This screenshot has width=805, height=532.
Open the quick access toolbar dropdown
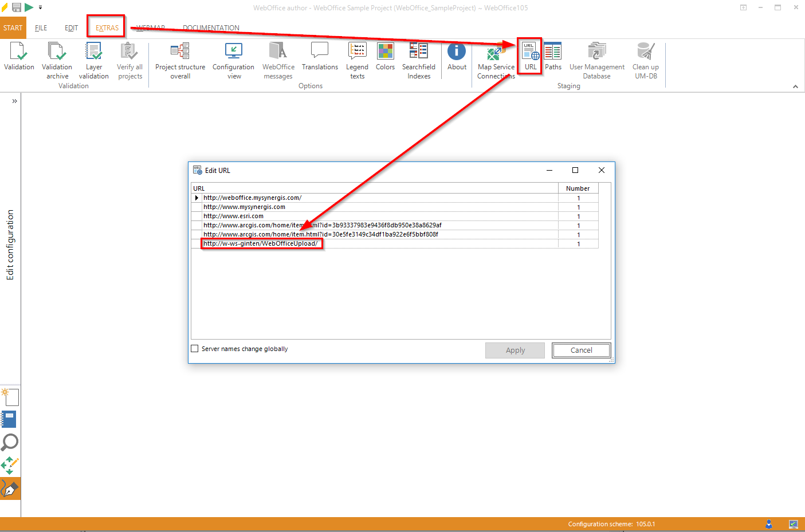coord(39,7)
